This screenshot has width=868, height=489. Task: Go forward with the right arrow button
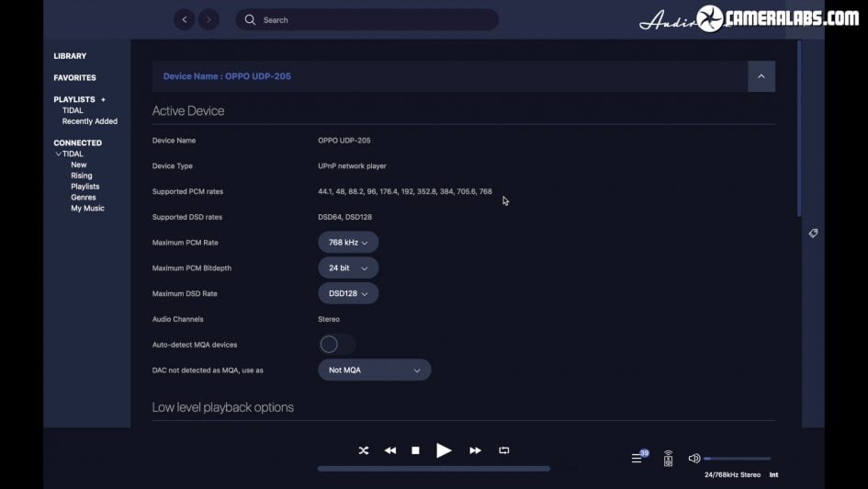coord(209,20)
